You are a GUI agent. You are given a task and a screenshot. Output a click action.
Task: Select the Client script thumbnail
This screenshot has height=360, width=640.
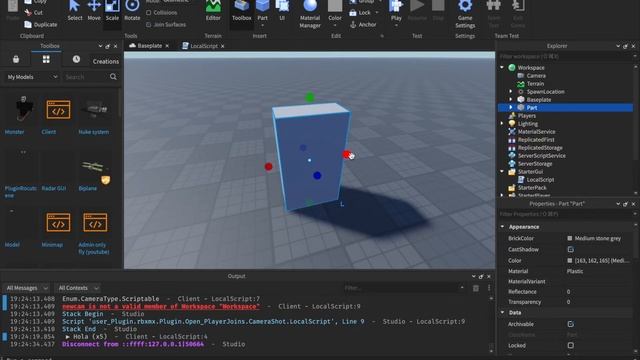coord(58,110)
